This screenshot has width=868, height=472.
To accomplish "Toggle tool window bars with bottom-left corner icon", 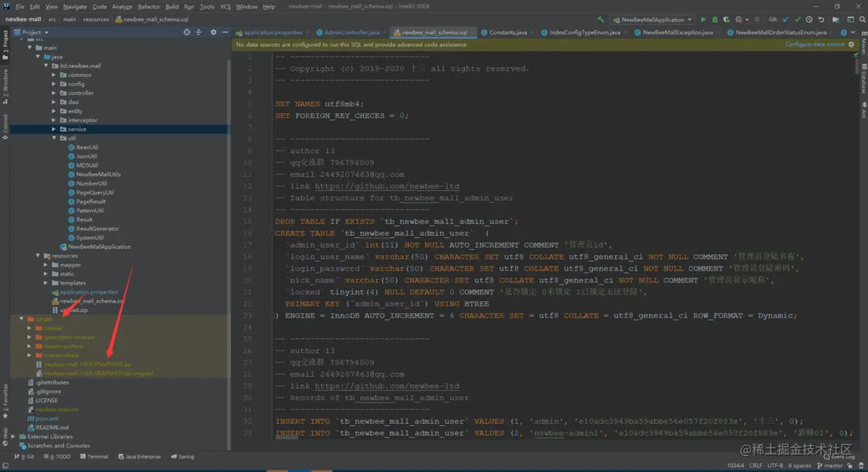I will 6,465.
